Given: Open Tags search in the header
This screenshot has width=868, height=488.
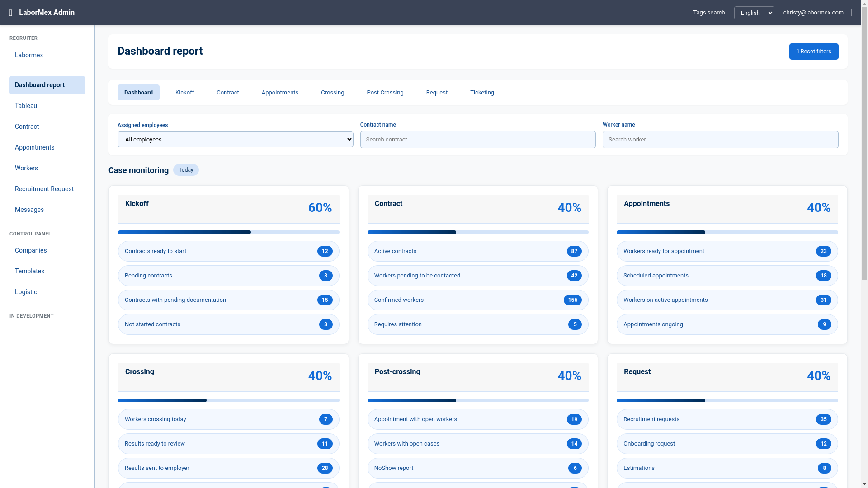Looking at the screenshot, I should 709,13.
